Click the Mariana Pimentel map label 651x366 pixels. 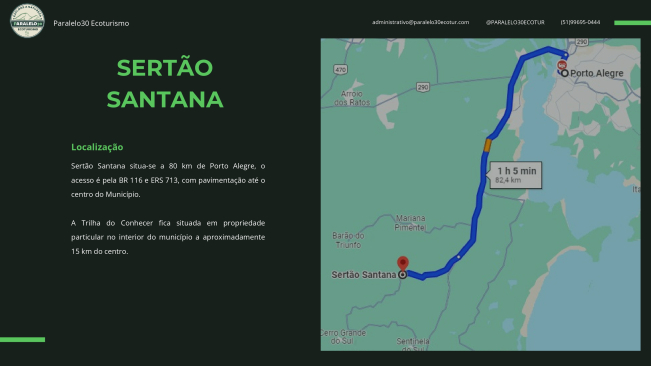[410, 222]
